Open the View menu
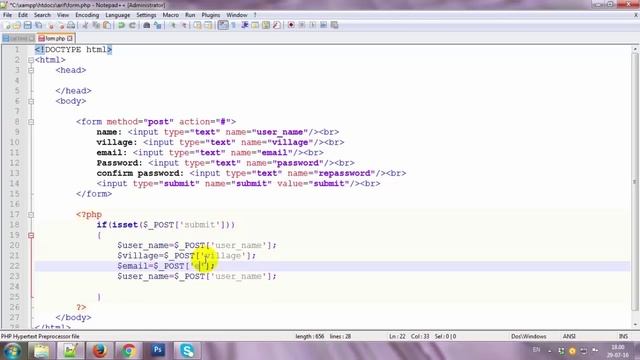This screenshot has height=360, width=640. pos(63,15)
